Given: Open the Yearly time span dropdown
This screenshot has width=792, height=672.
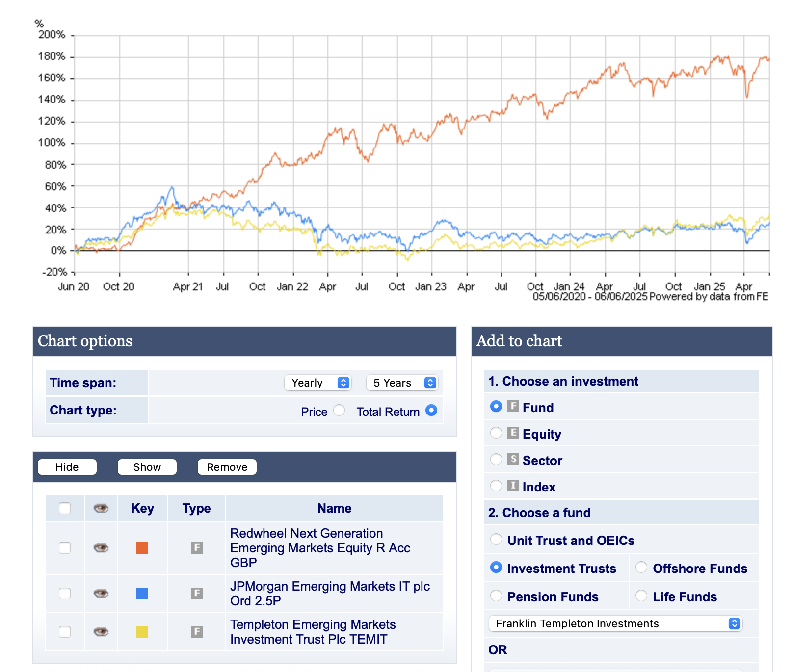Looking at the screenshot, I should (317, 383).
